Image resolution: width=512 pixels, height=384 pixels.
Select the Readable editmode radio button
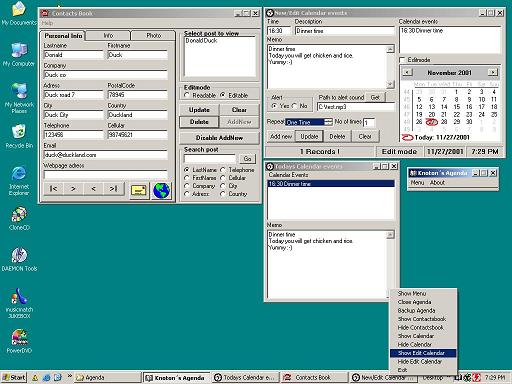(x=187, y=95)
